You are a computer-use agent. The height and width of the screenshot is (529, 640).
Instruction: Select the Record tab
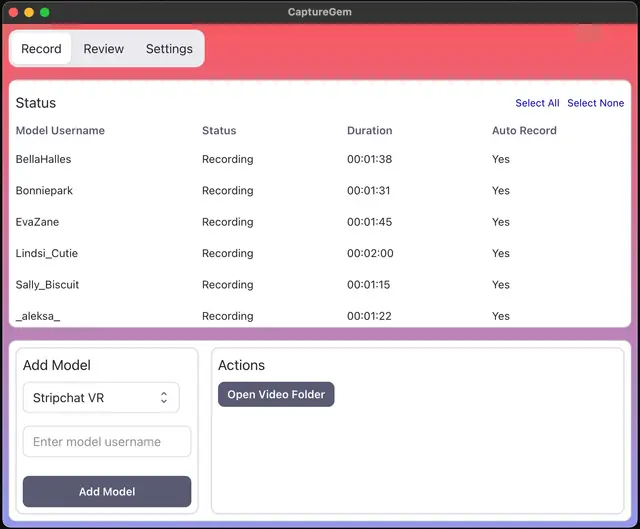coord(41,49)
